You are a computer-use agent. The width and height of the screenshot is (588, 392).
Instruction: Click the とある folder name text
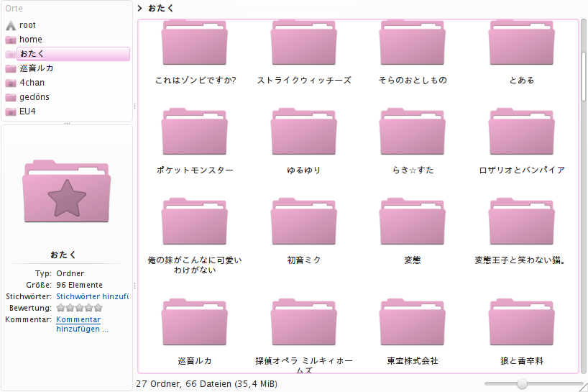pyautogui.click(x=522, y=81)
